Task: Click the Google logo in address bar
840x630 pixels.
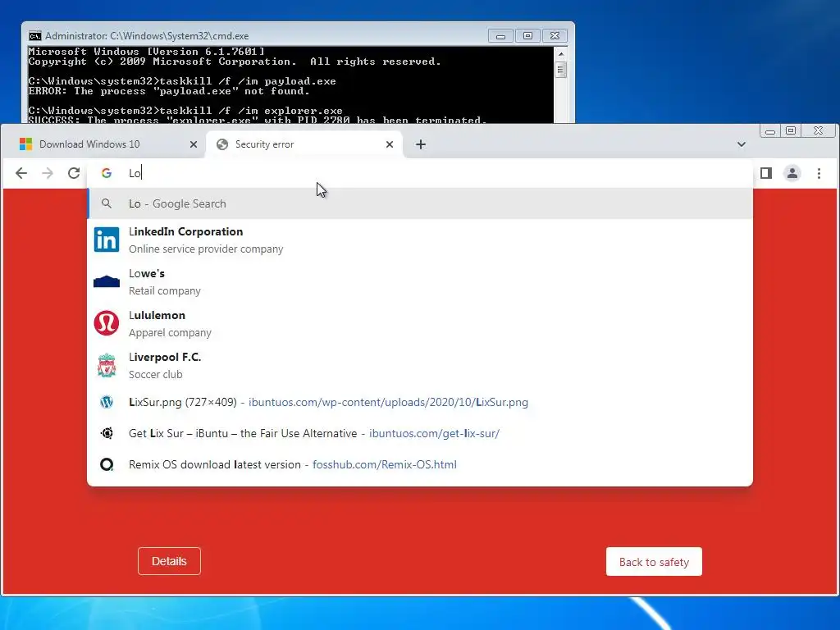Action: click(x=107, y=173)
